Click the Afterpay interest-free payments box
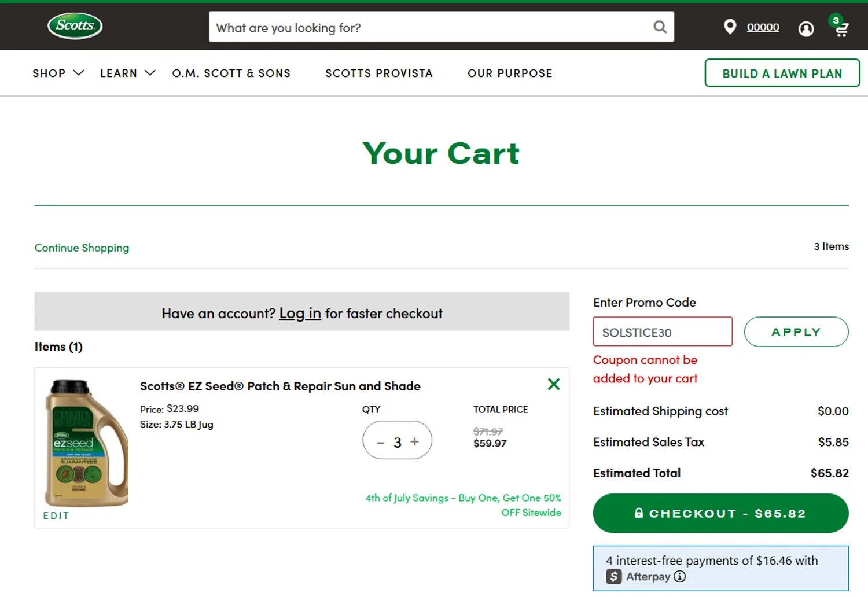 [720, 568]
